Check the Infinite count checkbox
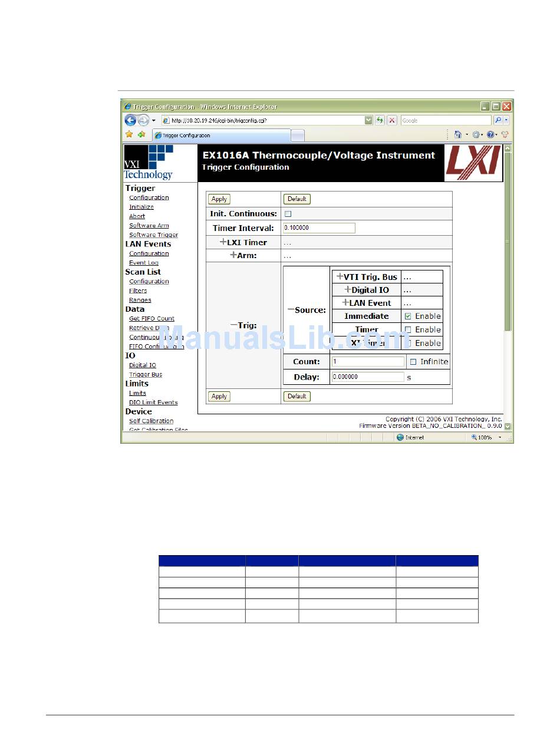Screen dimensions: 560x739 tap(413, 362)
